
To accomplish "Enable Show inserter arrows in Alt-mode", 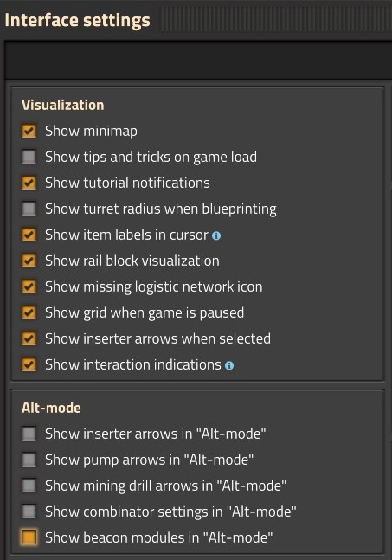I will click(x=29, y=434).
